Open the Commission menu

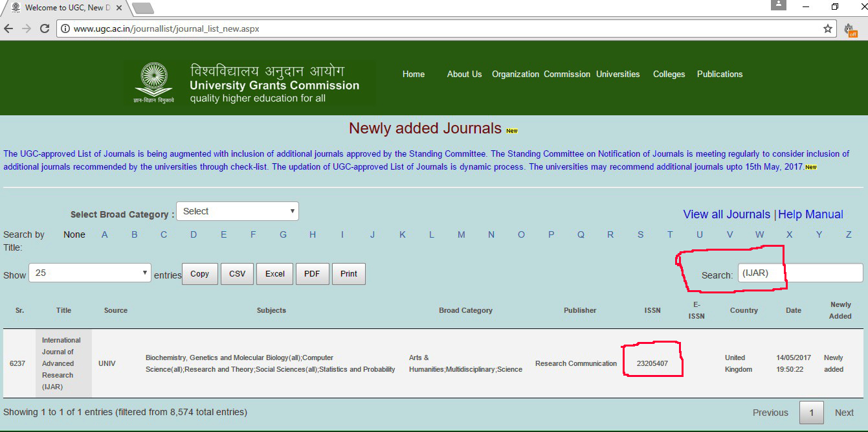point(567,74)
